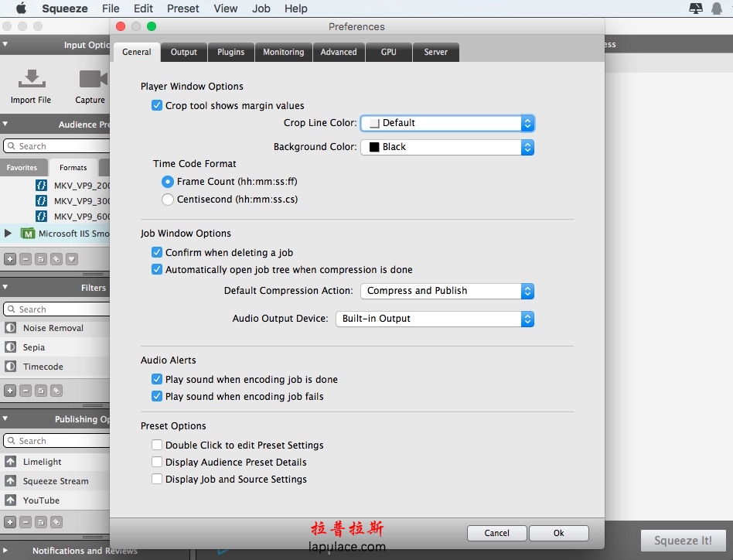Open the Apple menu
This screenshot has width=733, height=560.
(21, 9)
